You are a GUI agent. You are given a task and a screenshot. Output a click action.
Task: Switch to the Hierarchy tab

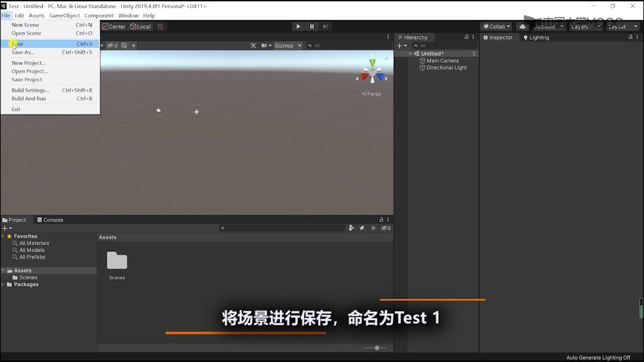[x=412, y=37]
